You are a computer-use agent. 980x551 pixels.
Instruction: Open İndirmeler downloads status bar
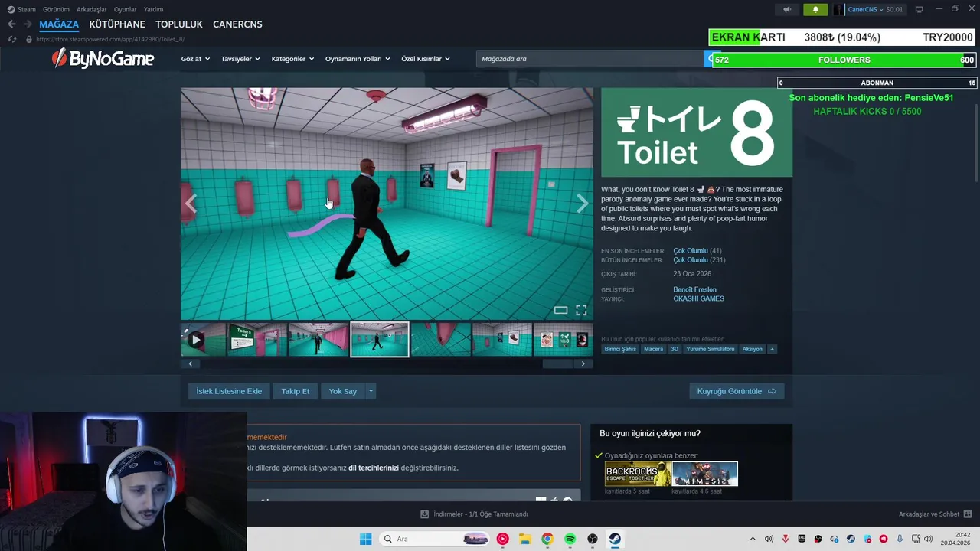point(475,514)
